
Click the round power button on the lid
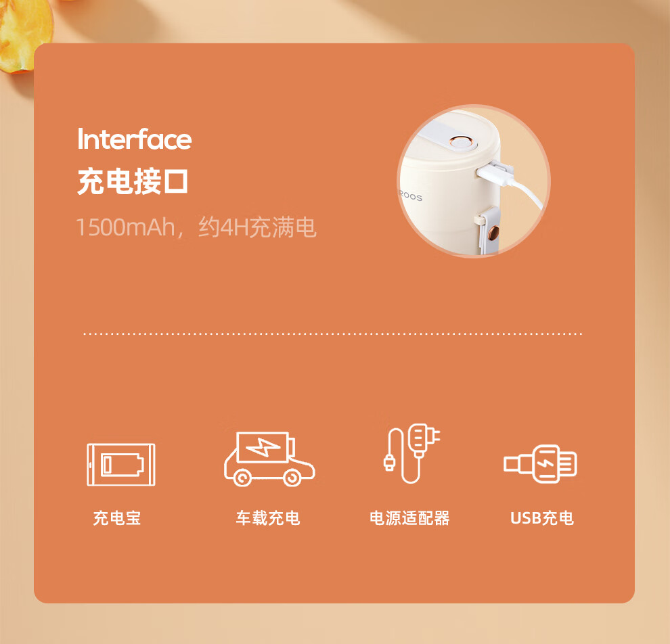[459, 142]
